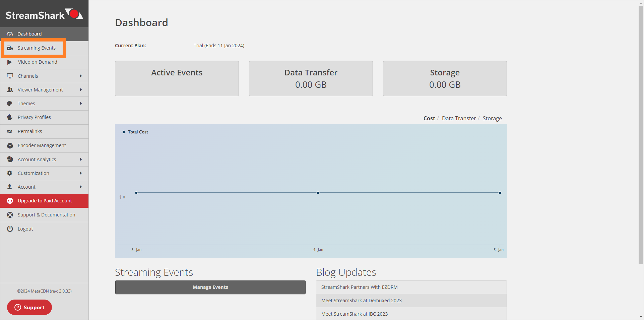Click the StreamShark logo
Screen dimensions: 644x320
tap(44, 14)
